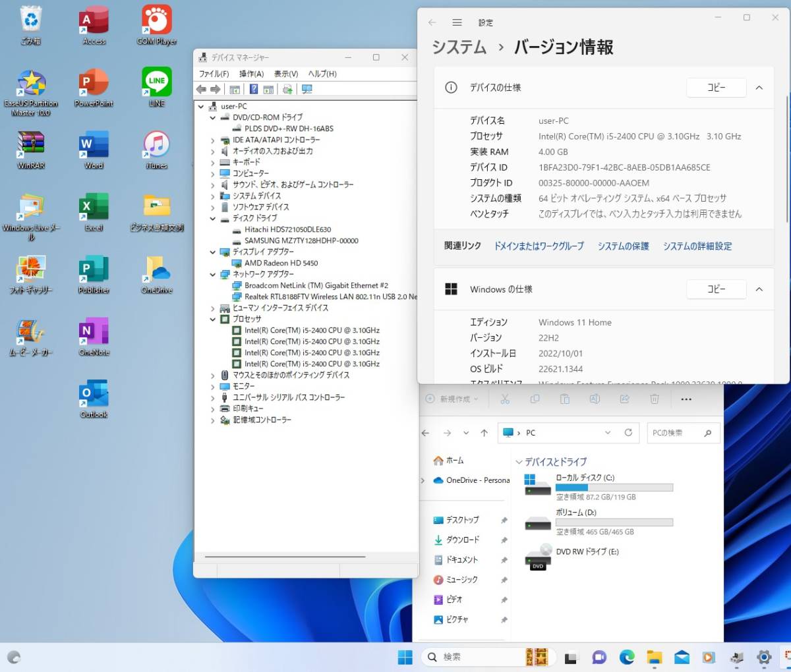Click the Refresh icon in Explorer address bar

coord(628,433)
